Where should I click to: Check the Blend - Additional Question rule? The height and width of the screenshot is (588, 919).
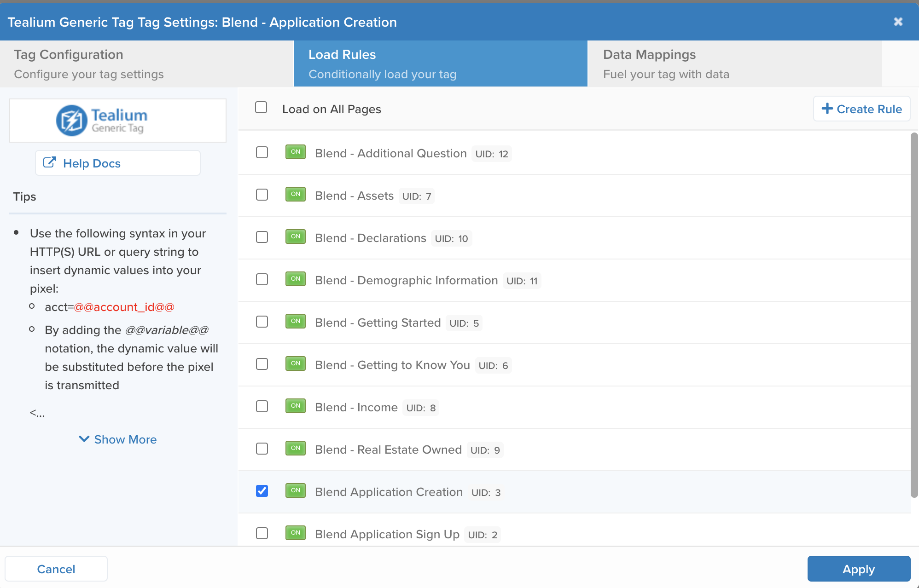coord(262,152)
